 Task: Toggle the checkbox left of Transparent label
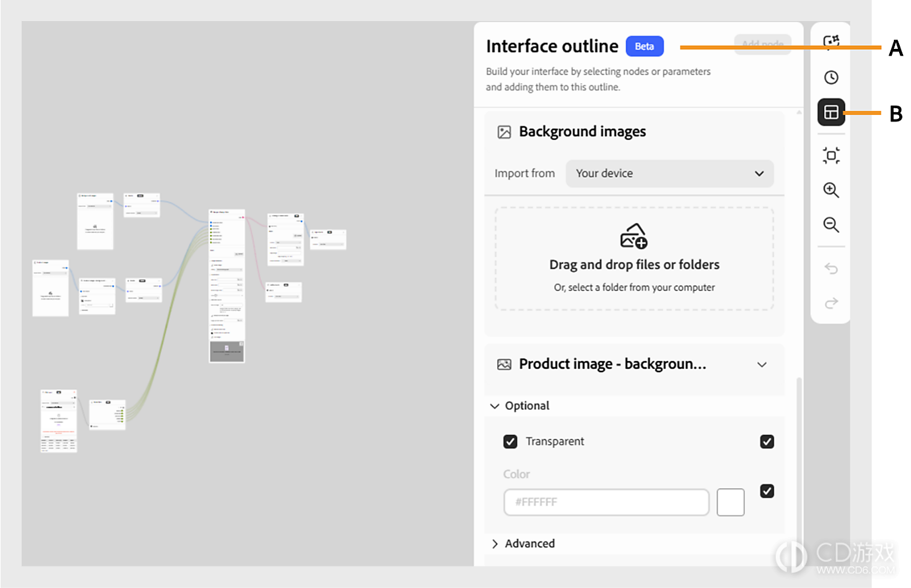coord(510,441)
